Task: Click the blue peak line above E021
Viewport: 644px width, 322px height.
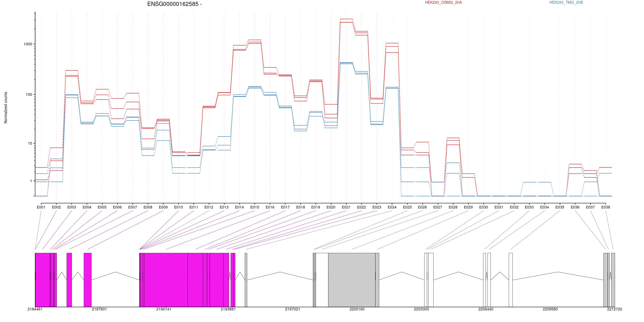Action: click(x=346, y=62)
